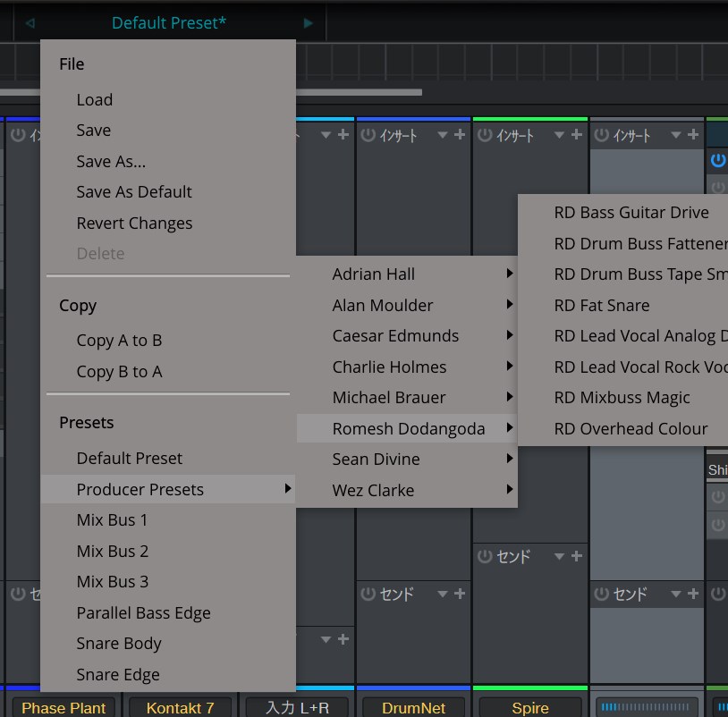Click the Kontakt 7 channel label
728x717 pixels.
click(x=180, y=707)
